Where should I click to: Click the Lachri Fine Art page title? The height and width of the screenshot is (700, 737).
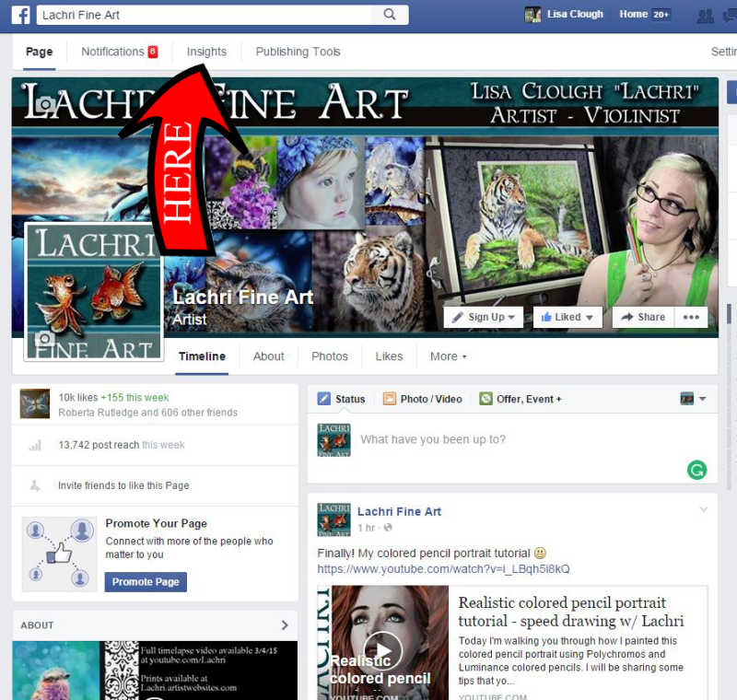point(242,297)
